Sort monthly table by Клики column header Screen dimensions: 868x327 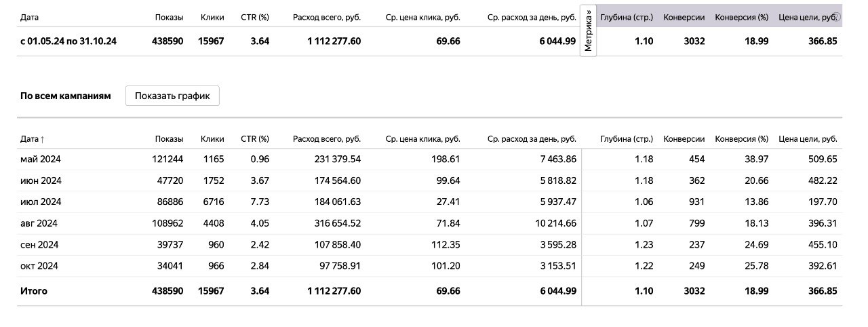pyautogui.click(x=212, y=139)
